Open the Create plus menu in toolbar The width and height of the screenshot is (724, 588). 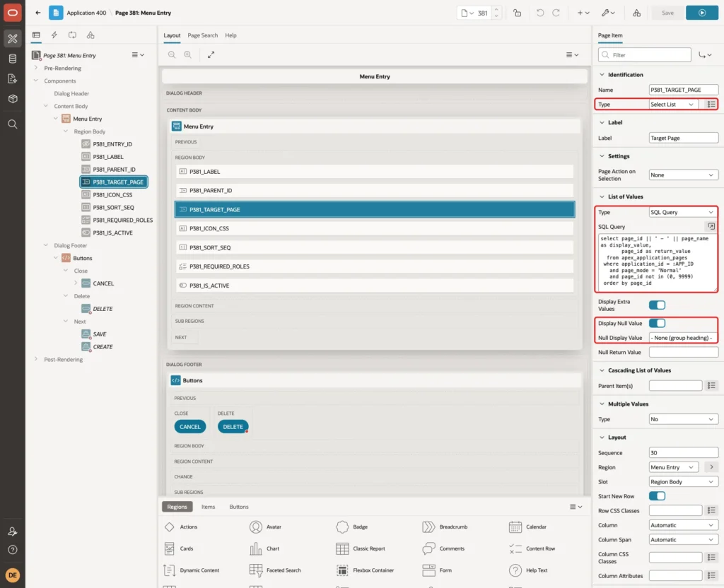point(583,13)
